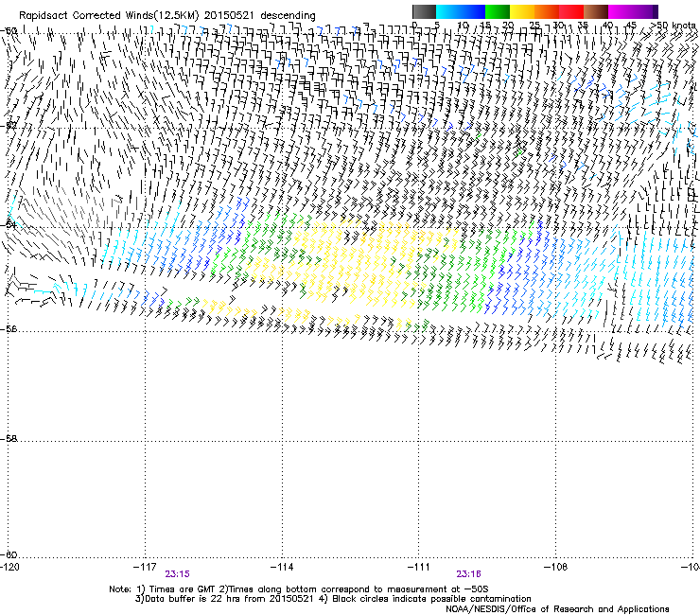Click the 'NOAA/NESDIS/Office of Research and Applications' credit

click(x=557, y=609)
